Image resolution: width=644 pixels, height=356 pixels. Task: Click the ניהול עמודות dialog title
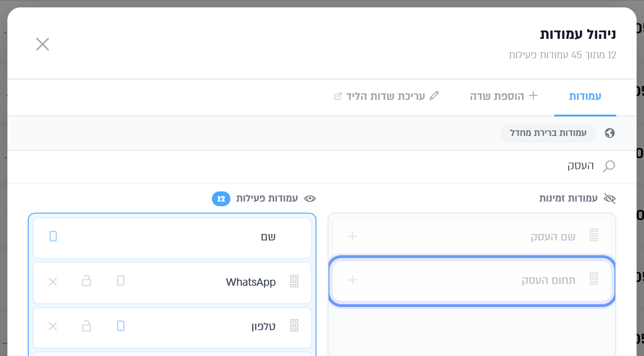(x=578, y=34)
